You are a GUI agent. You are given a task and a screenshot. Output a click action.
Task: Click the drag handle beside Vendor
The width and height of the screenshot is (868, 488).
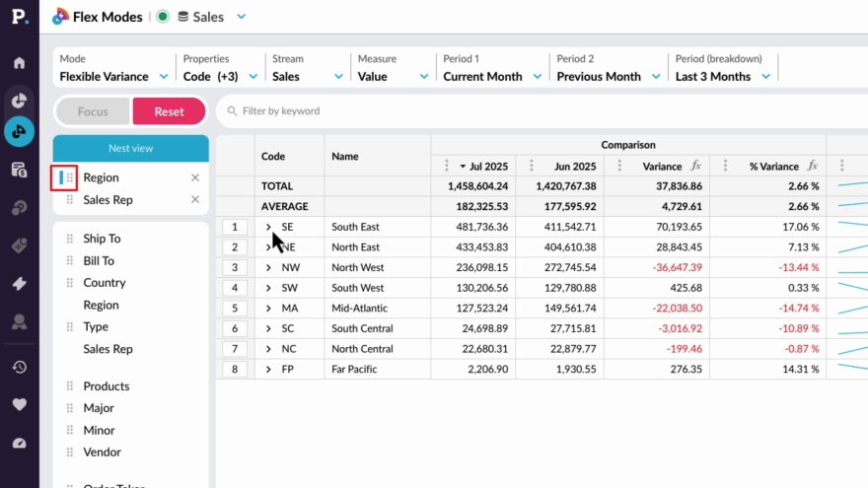point(70,453)
